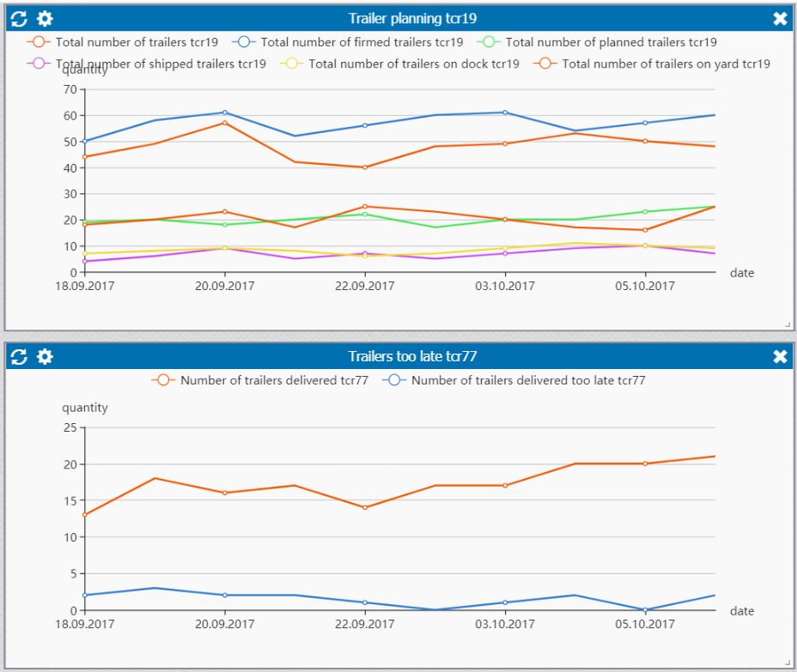Click the resize handle of the Trailer planning widget
797x672 pixels.
click(x=788, y=324)
